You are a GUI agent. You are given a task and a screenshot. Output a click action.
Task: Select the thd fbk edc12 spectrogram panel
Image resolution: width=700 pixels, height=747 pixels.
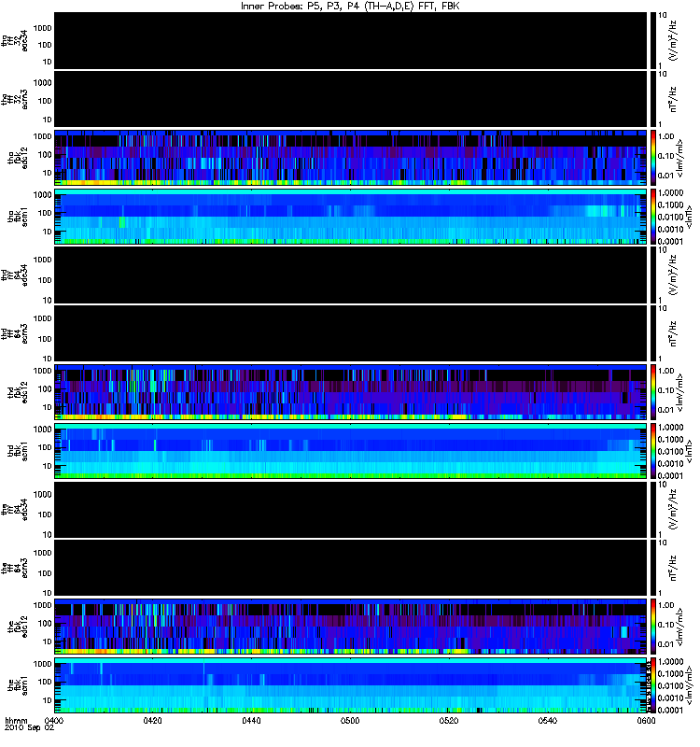(x=351, y=391)
